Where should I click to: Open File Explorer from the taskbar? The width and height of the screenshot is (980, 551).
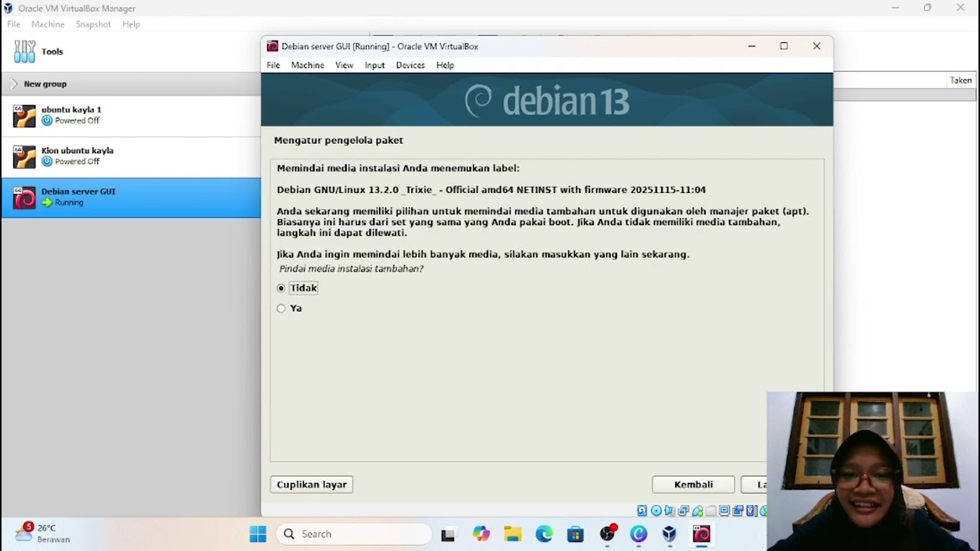click(x=512, y=534)
